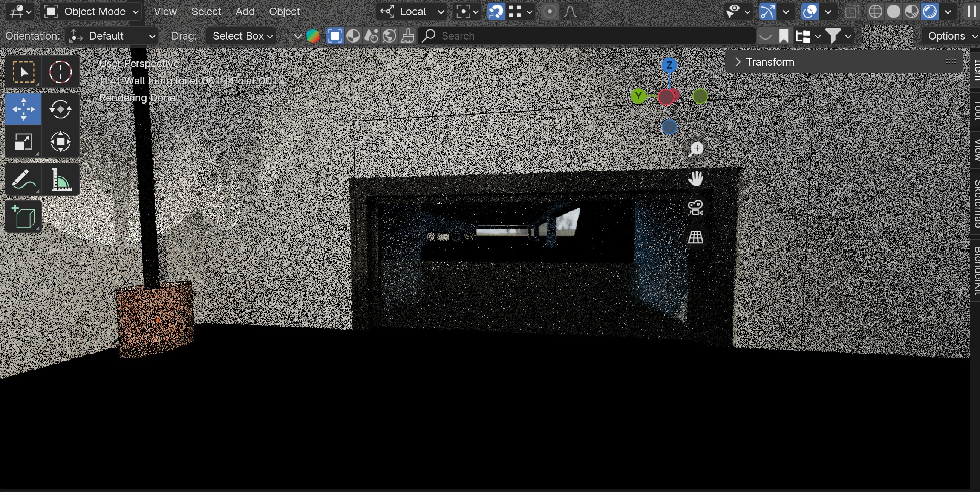The image size is (980, 492).
Task: Open the Options dropdown
Action: click(951, 36)
